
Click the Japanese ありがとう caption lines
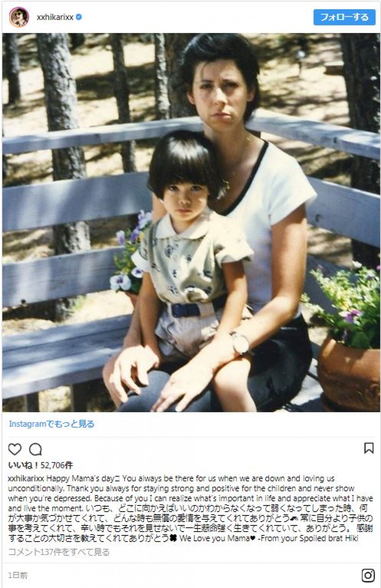[x=190, y=523]
